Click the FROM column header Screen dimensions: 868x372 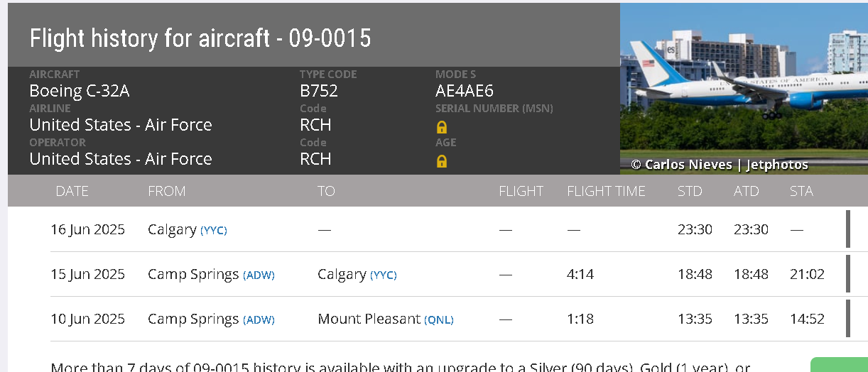167,191
